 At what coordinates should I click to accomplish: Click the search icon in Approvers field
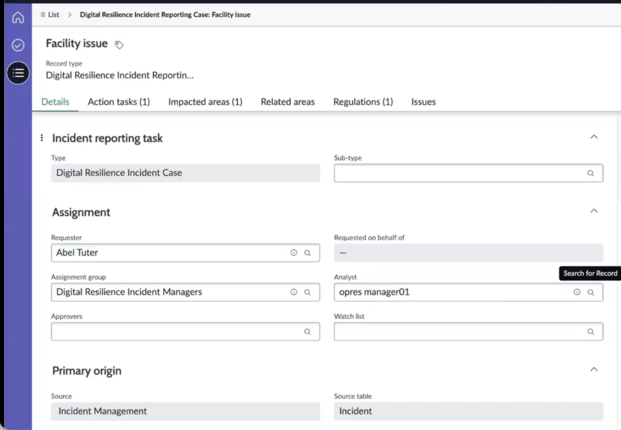pos(308,331)
